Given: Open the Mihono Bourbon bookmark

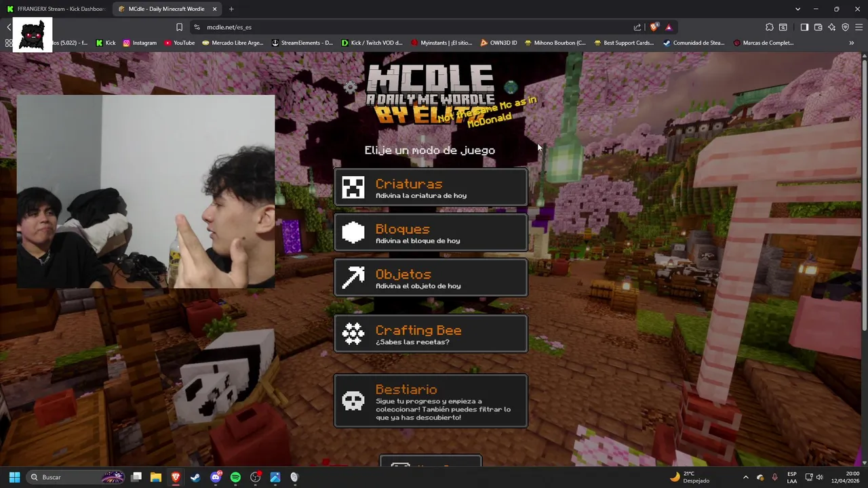Looking at the screenshot, I should click(555, 43).
